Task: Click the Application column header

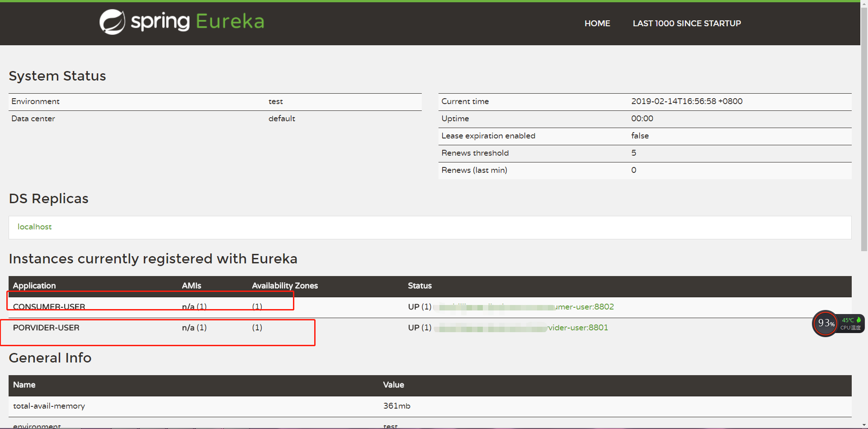Action: pyautogui.click(x=34, y=286)
